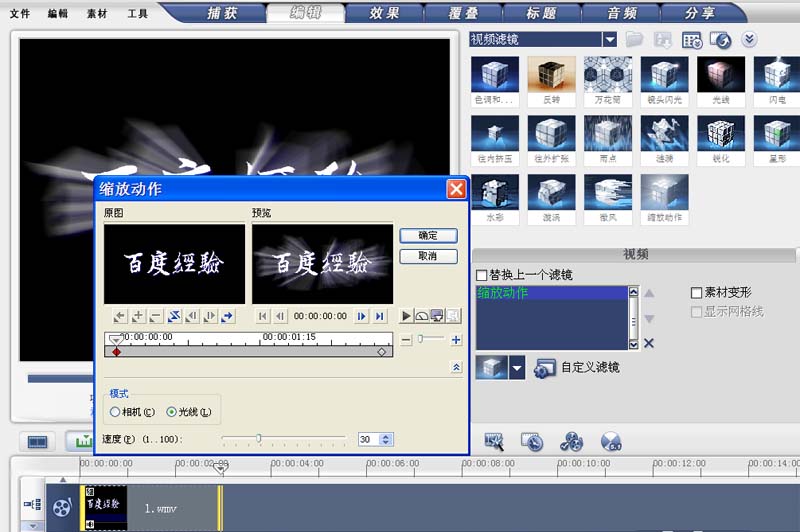Click the load media folder icon
This screenshot has width=800, height=532.
pyautogui.click(x=634, y=39)
